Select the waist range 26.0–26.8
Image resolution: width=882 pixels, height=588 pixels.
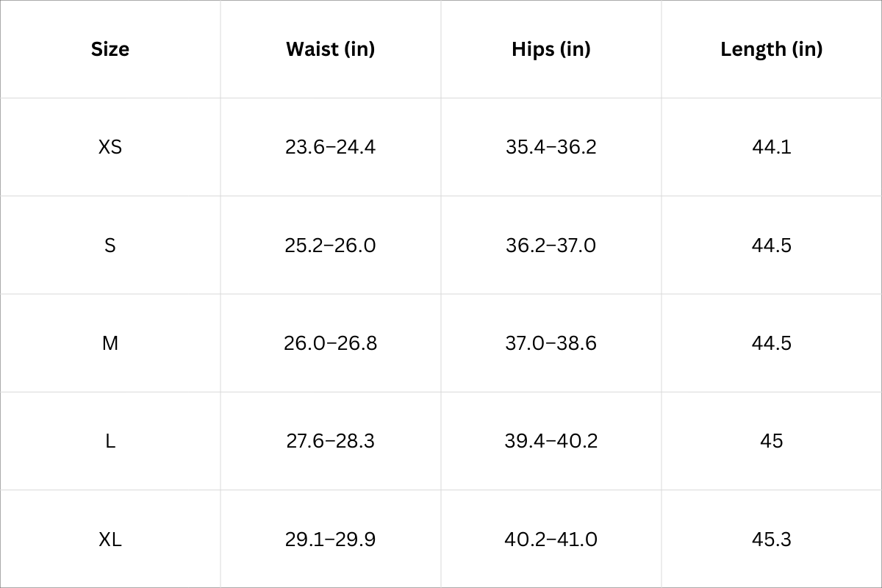click(x=330, y=343)
